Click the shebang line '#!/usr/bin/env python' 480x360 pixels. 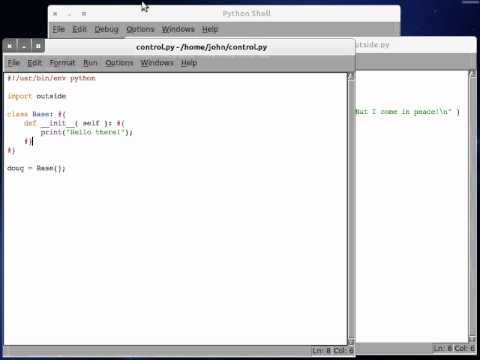(52, 78)
